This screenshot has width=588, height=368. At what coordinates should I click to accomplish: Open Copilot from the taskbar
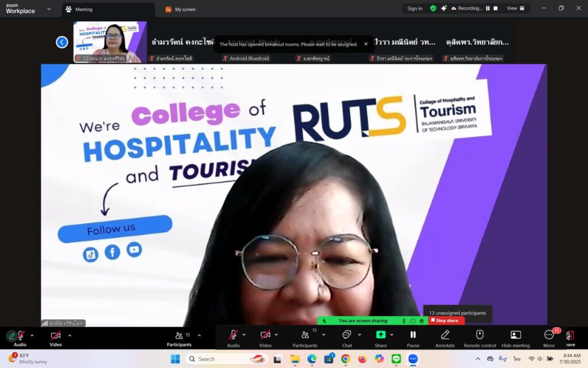tap(380, 359)
